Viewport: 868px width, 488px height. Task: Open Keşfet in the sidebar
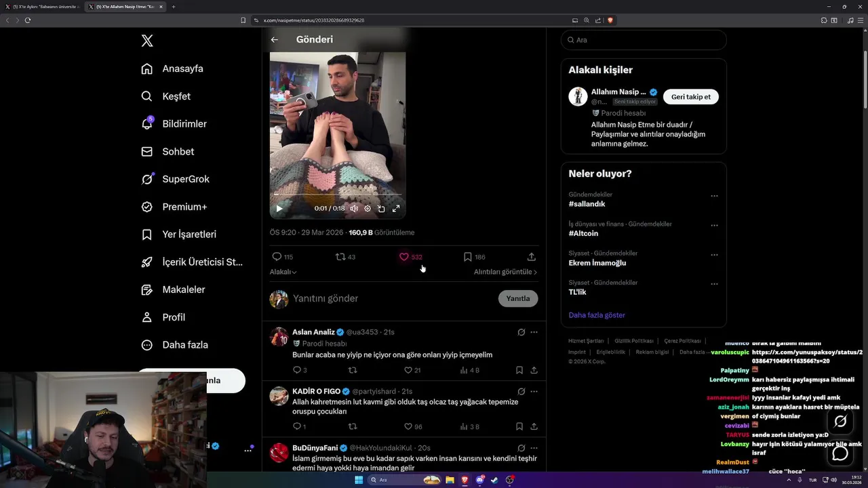pyautogui.click(x=166, y=96)
